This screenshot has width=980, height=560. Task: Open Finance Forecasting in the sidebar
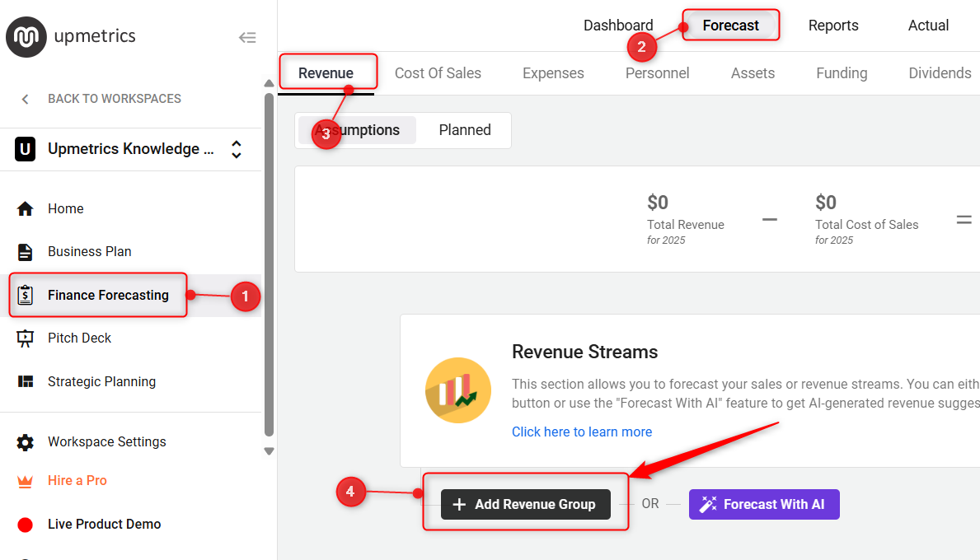point(108,295)
